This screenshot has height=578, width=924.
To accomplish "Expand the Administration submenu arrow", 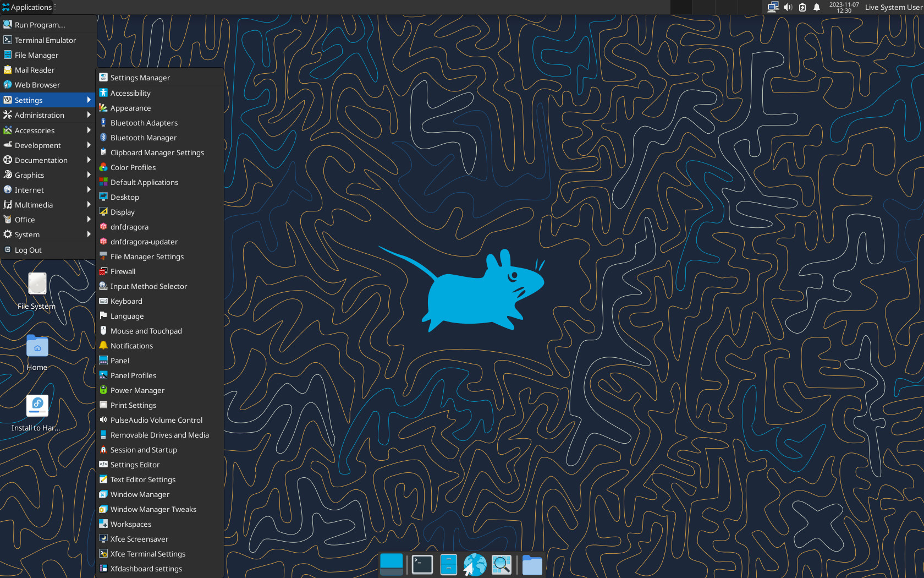I will (89, 115).
